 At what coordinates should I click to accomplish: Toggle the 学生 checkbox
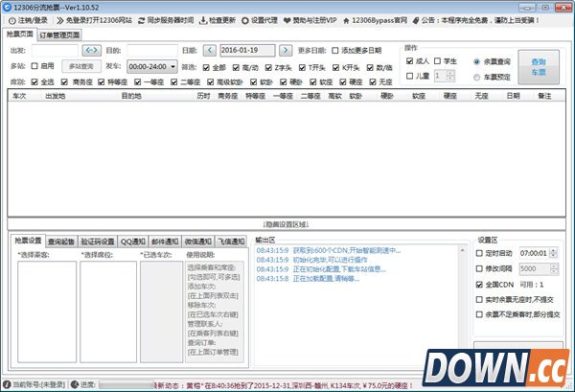pos(438,61)
